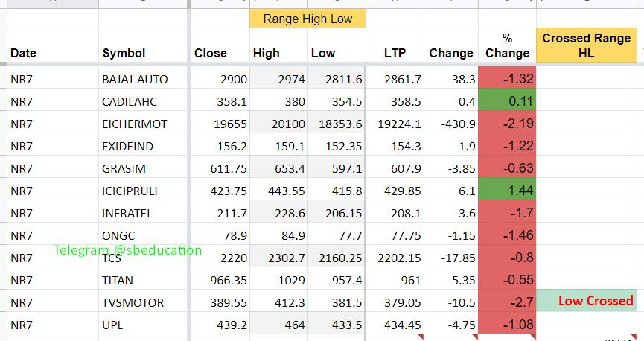Viewport: 644px width, 341px height.
Task: Click the Range High Low merged header
Action: pos(307,19)
